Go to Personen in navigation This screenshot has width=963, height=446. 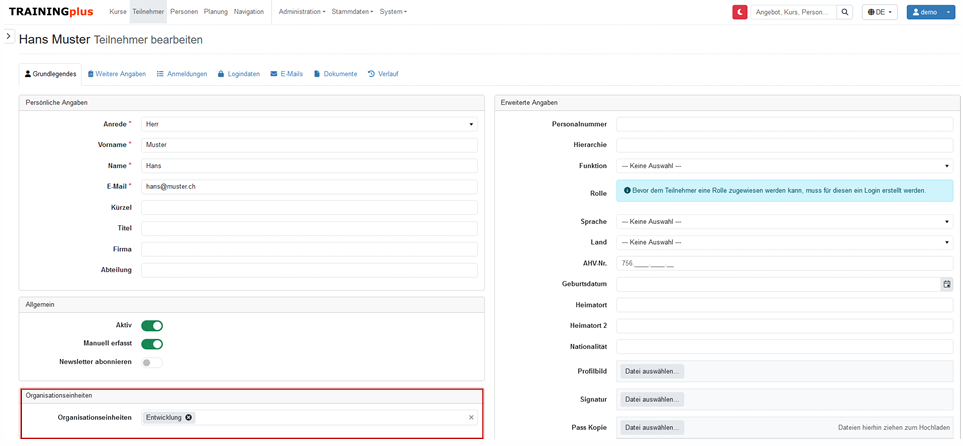point(184,12)
